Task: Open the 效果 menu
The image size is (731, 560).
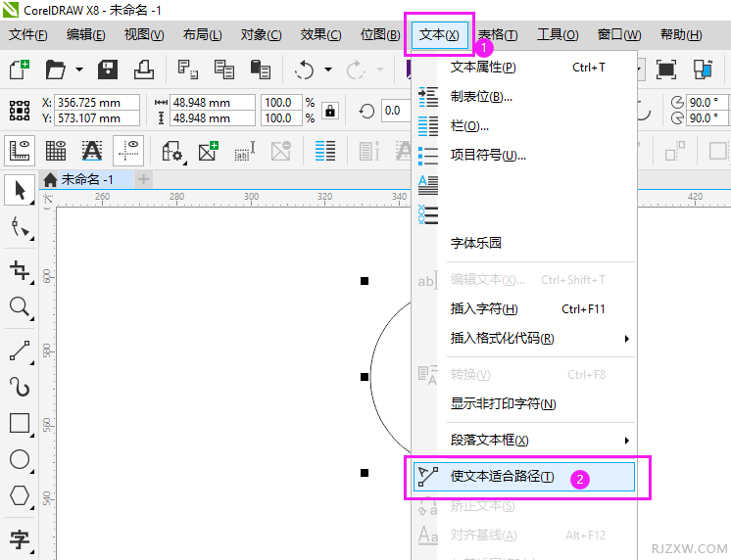Action: (320, 34)
